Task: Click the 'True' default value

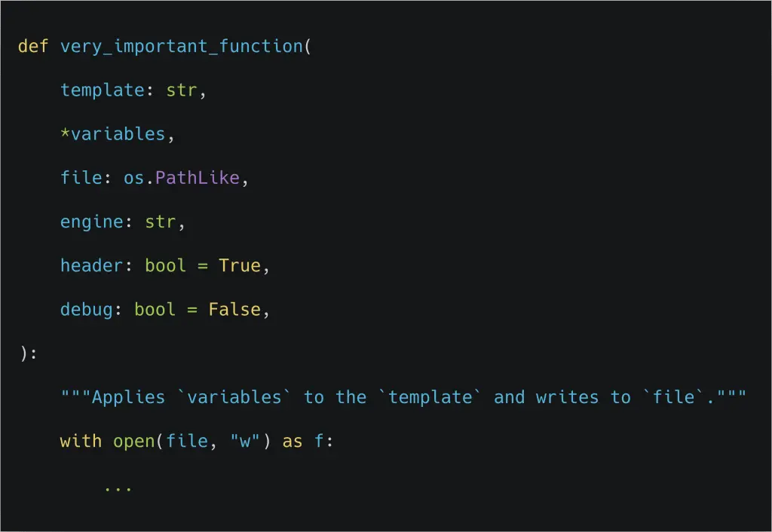Action: point(239,265)
